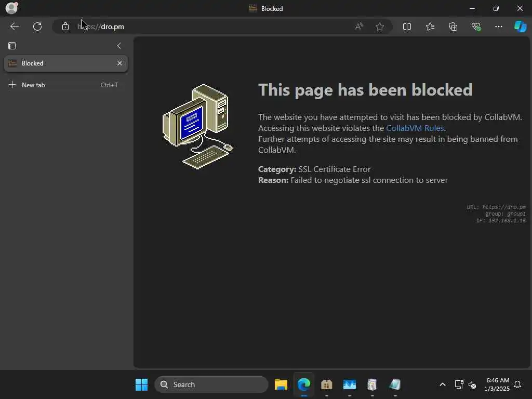
Task: Click the 'group: group1' debug text
Action: click(505, 214)
